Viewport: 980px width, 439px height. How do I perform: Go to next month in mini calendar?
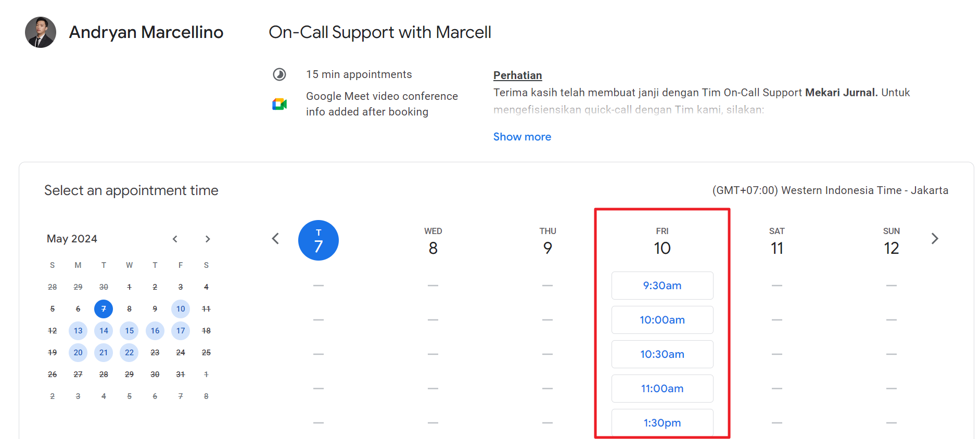click(208, 239)
